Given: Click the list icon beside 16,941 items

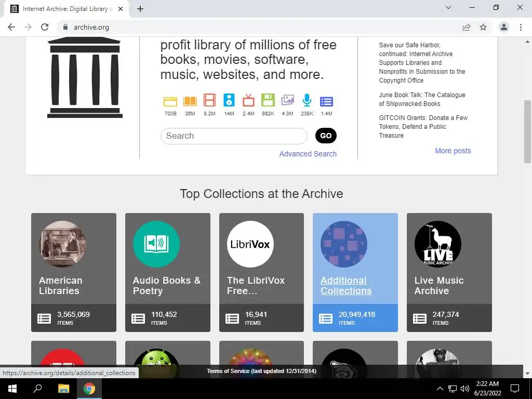Looking at the screenshot, I should [232, 318].
